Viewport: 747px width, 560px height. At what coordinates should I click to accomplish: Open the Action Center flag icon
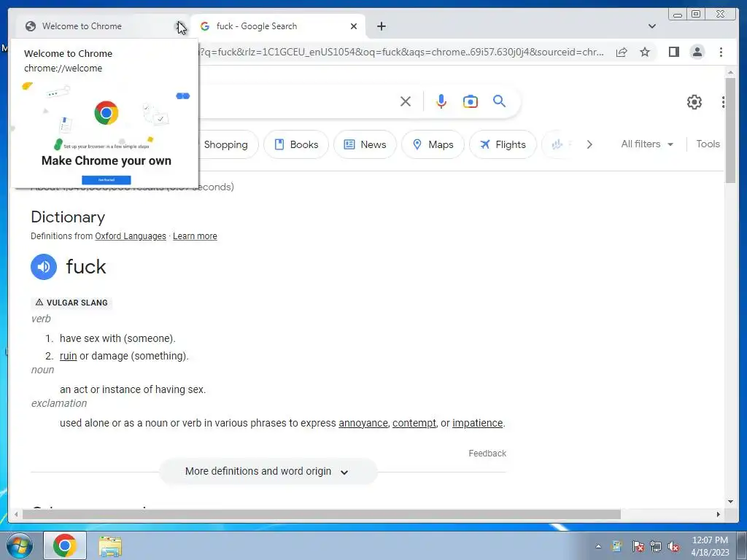(638, 546)
